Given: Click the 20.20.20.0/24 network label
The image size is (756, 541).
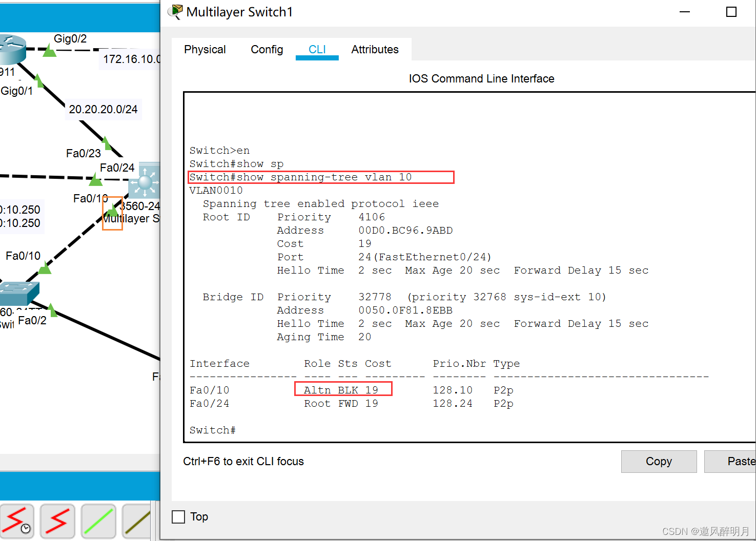Looking at the screenshot, I should [x=104, y=110].
